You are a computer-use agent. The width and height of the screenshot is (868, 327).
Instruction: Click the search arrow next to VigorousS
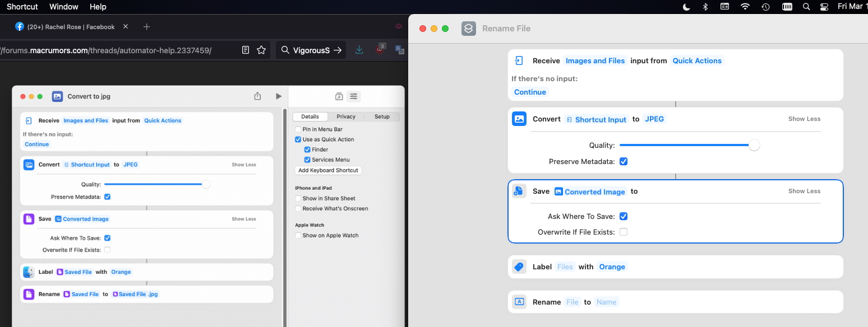[338, 50]
